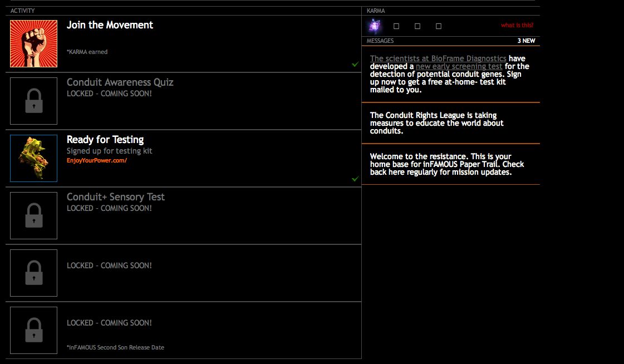624x364 pixels.
Task: Select the Join the Movement title
Action: [x=110, y=25]
